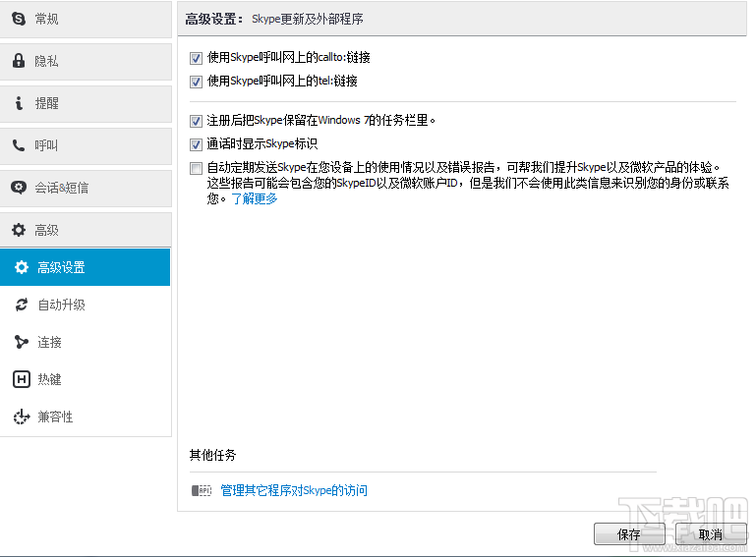Viewport: 756px width, 557px height.
Task: Click the Skype logo icon beside 常规
Action: (19, 19)
